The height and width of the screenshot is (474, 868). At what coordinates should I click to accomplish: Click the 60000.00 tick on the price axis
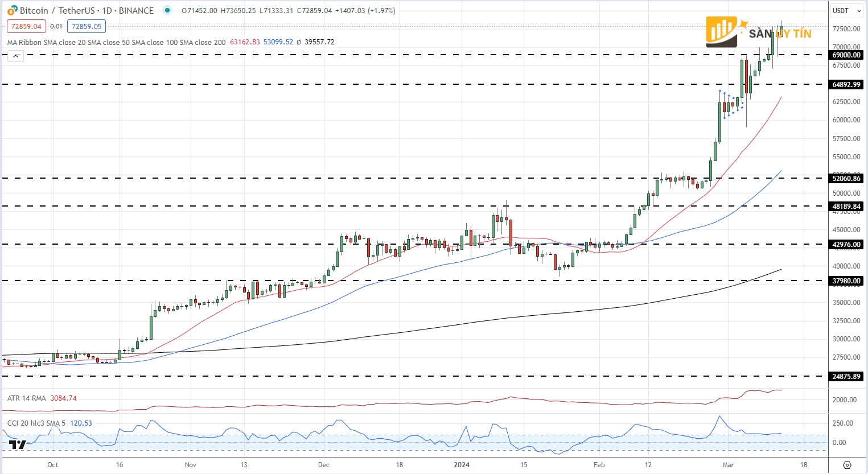tap(846, 120)
